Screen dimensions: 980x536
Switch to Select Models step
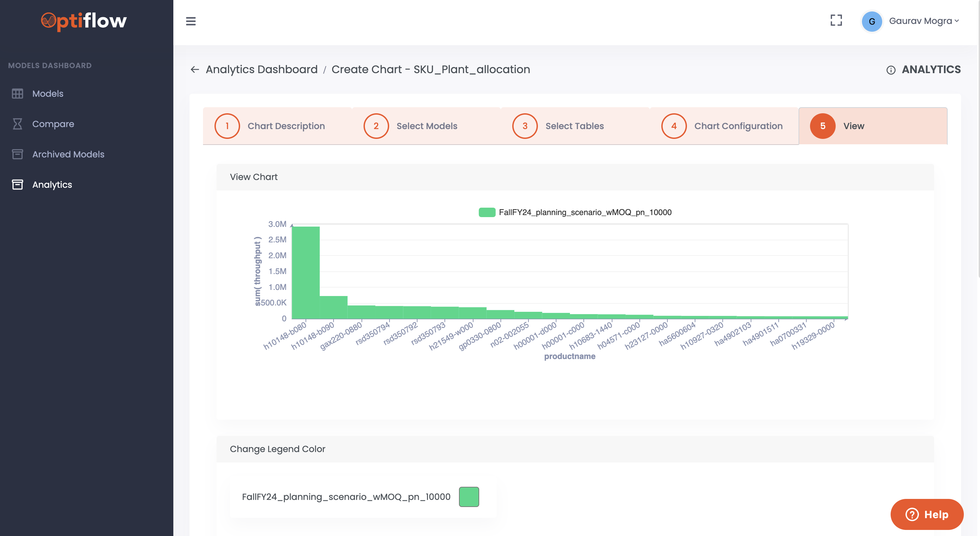click(x=426, y=126)
